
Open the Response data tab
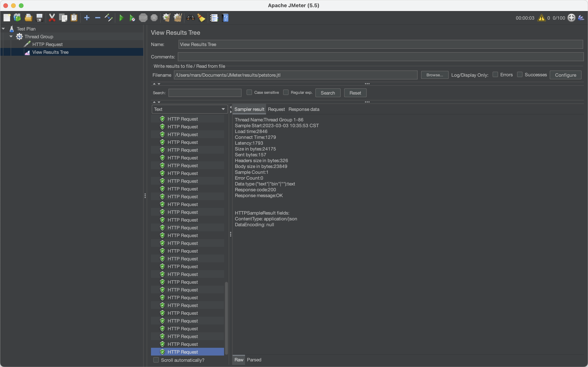304,109
